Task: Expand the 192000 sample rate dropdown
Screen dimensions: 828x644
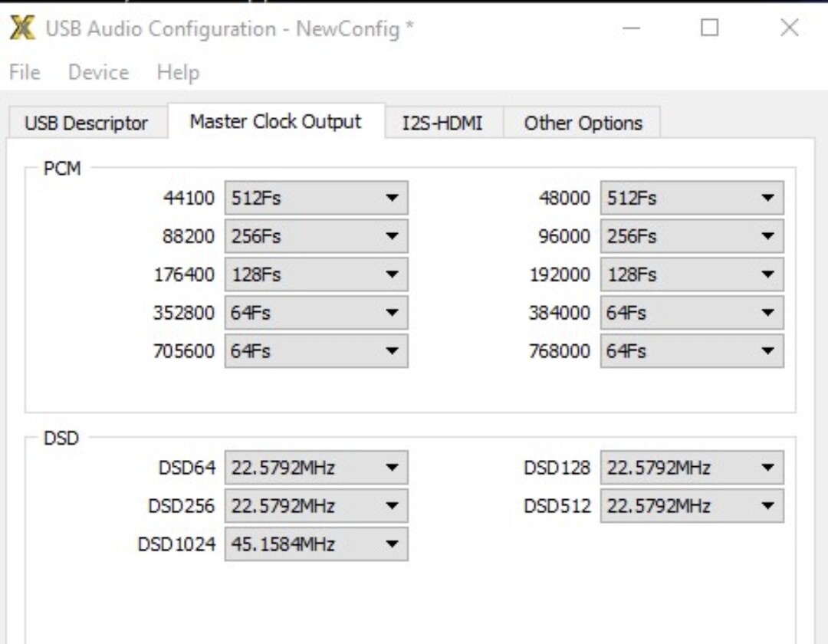Action: coord(692,274)
